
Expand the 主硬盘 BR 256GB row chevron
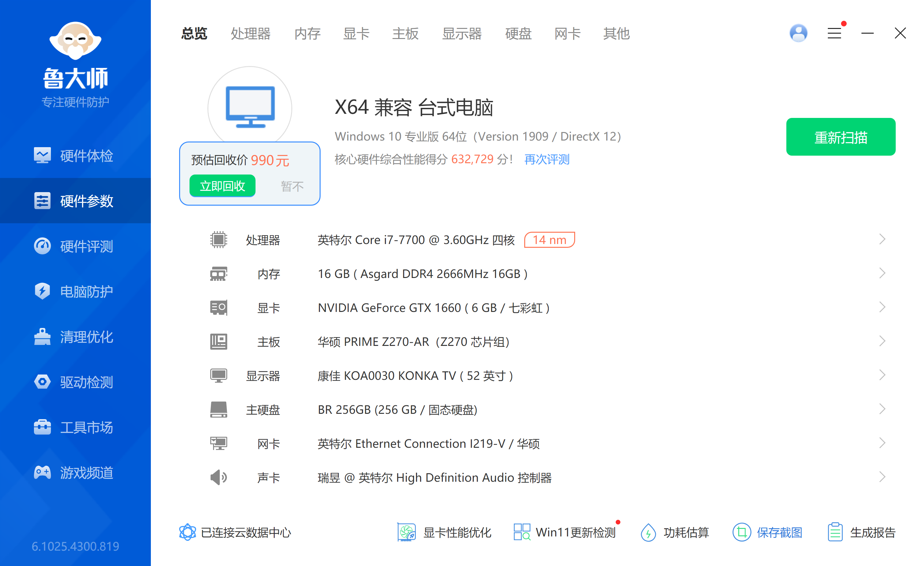[882, 409]
